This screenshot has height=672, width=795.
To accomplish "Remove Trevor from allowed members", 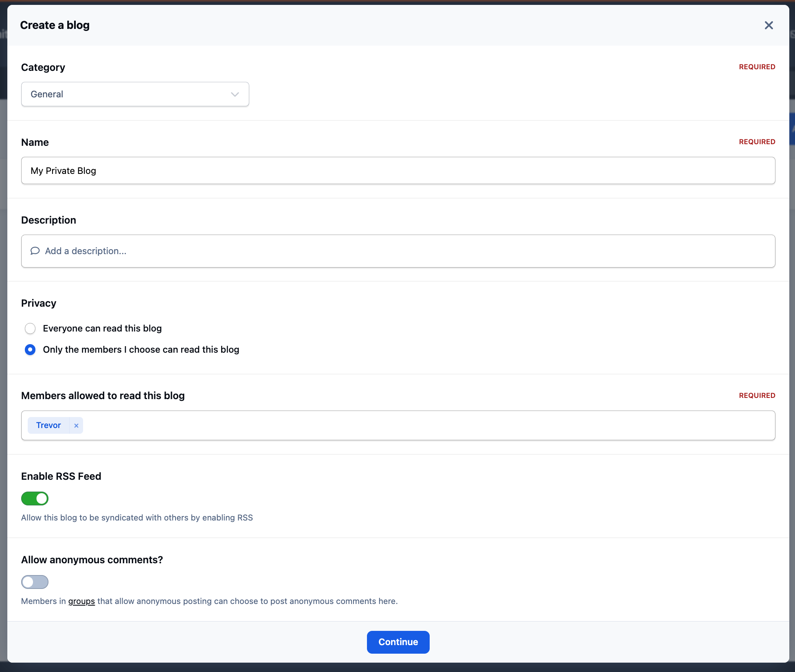I will click(76, 426).
